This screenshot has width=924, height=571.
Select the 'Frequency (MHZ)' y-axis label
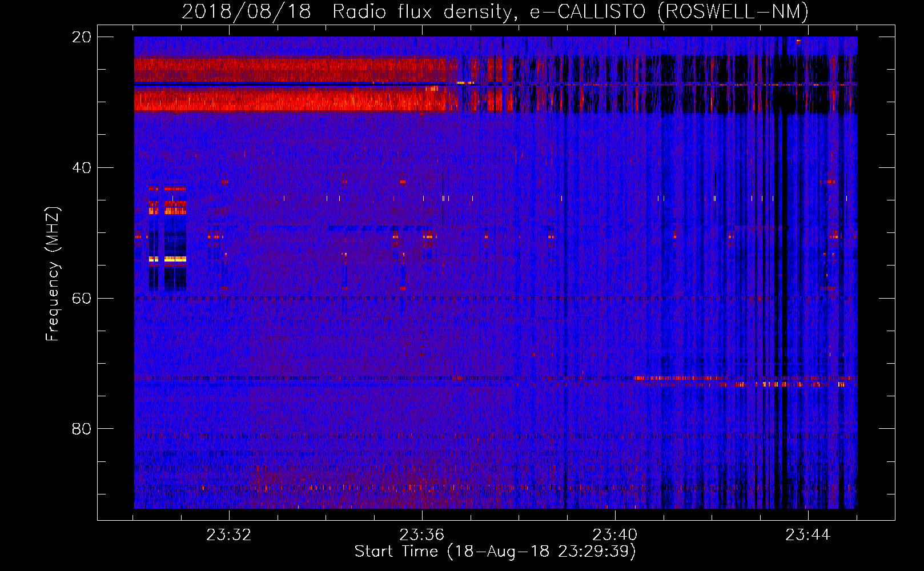point(52,274)
